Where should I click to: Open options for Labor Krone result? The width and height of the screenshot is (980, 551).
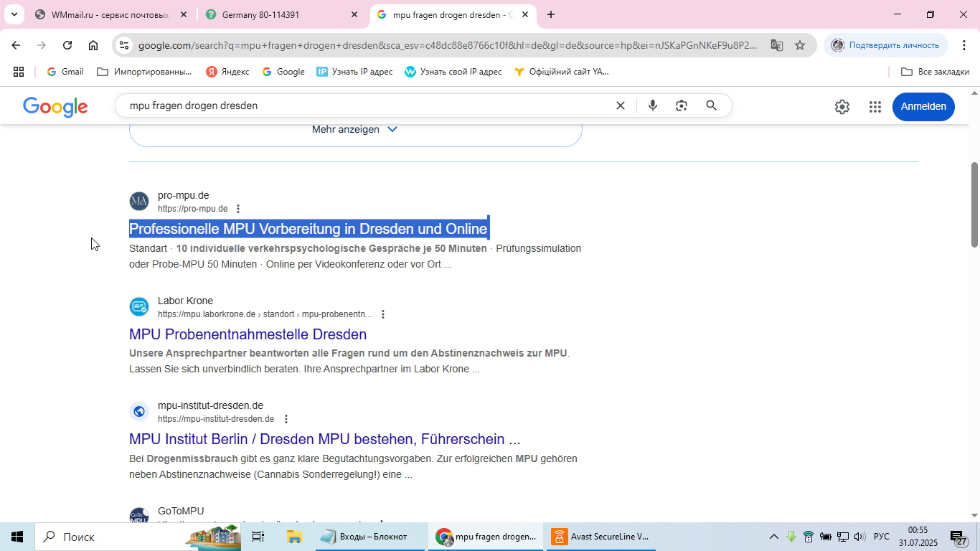(383, 314)
